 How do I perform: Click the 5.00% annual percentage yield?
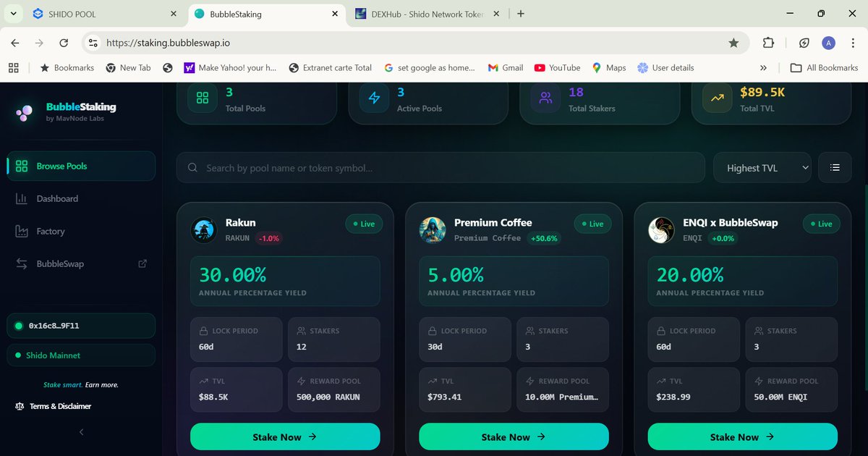click(456, 275)
